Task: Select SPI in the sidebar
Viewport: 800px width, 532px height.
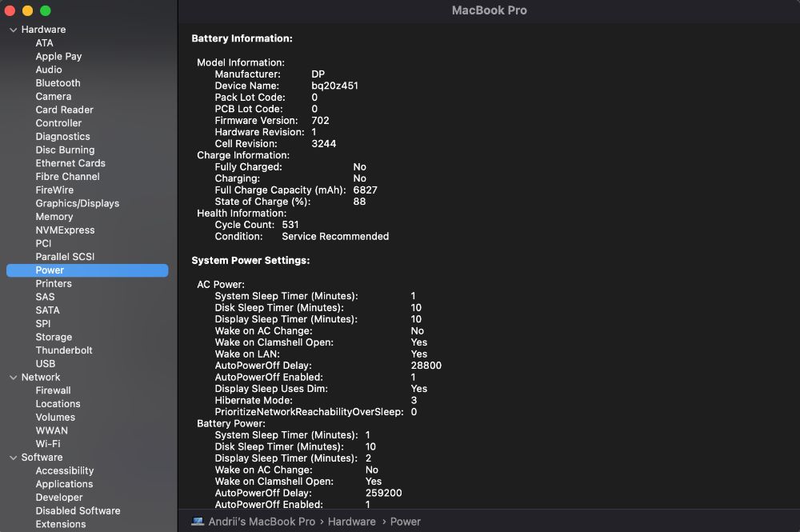Action: 43,323
